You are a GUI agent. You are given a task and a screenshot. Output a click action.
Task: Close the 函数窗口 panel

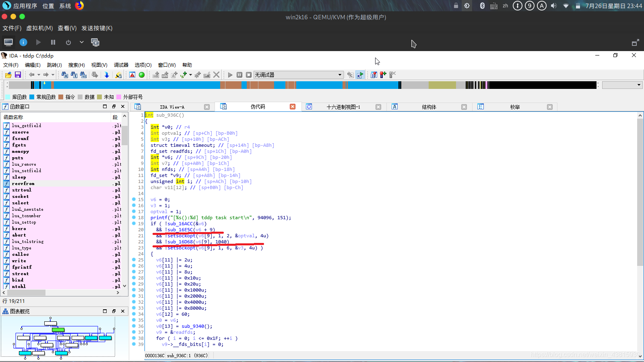click(x=123, y=107)
